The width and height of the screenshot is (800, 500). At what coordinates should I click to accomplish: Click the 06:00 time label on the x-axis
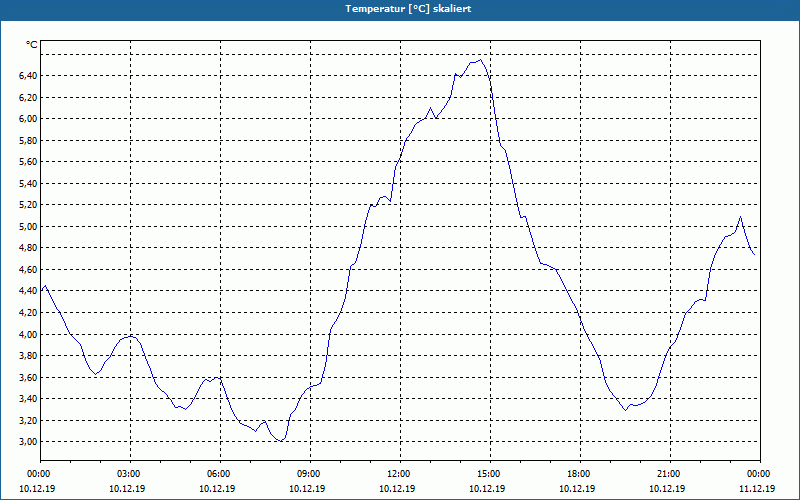pos(220,474)
